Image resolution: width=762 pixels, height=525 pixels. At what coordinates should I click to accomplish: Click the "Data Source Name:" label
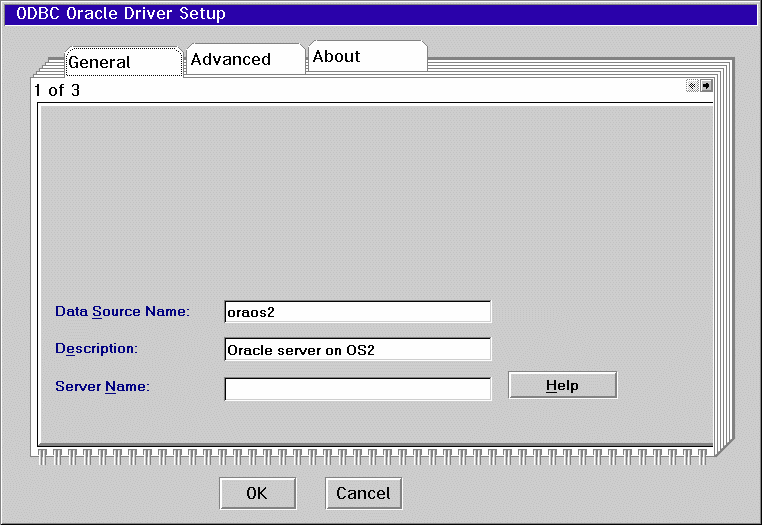click(x=122, y=311)
